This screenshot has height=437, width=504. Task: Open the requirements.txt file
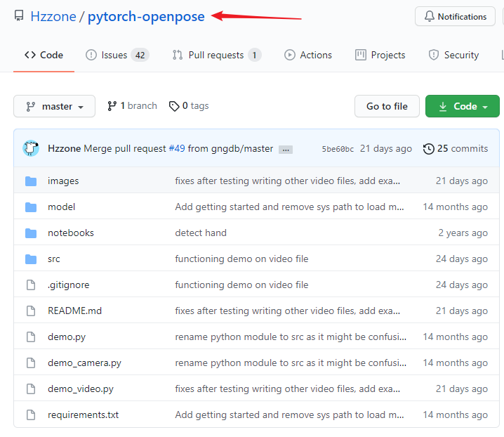coord(84,415)
